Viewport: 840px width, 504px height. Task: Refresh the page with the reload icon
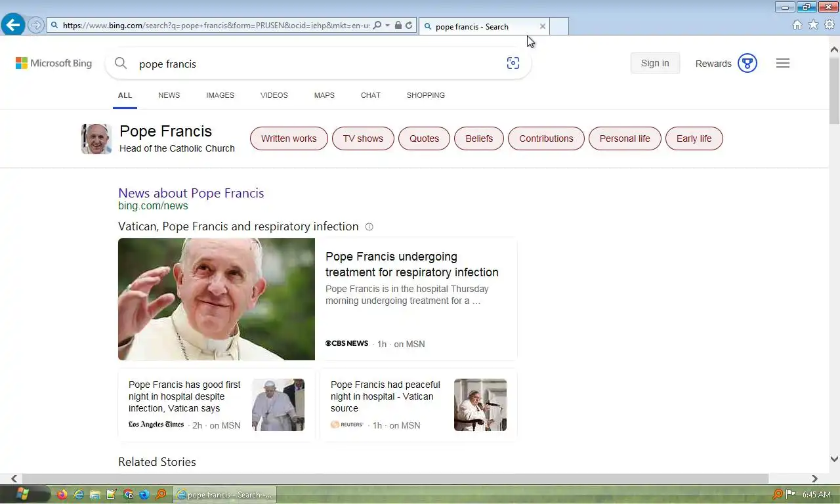[409, 26]
